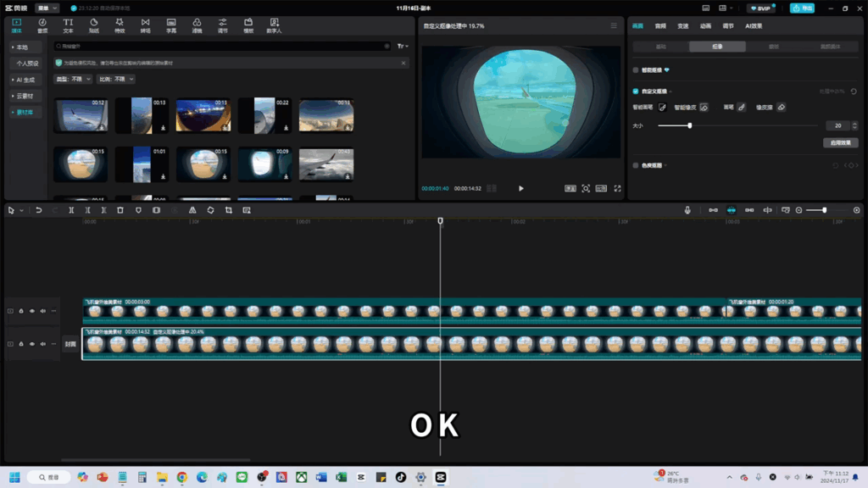The width and height of the screenshot is (868, 488).
Task: Expand the 云素材 cloud assets section
Action: coord(25,97)
